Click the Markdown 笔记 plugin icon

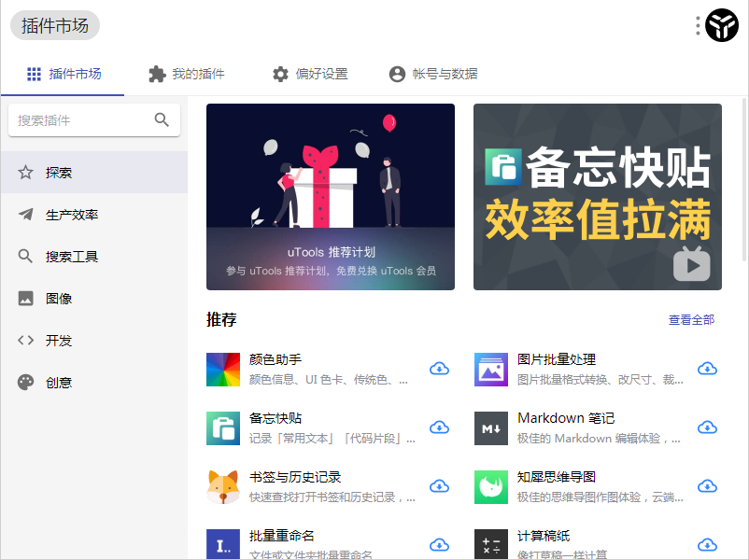click(491, 428)
